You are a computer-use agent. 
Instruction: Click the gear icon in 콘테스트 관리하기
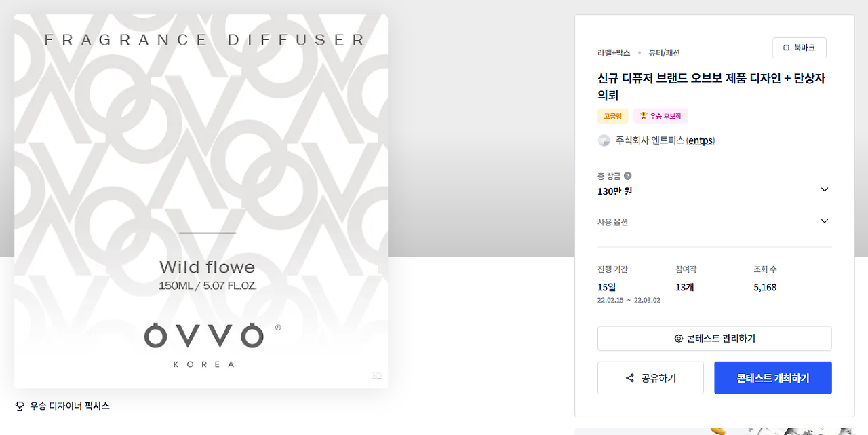678,339
